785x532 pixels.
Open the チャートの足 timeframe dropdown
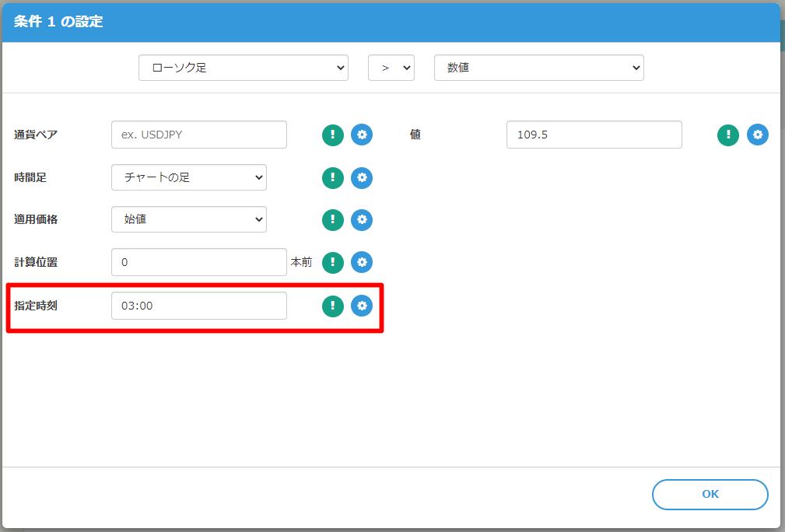(x=189, y=177)
